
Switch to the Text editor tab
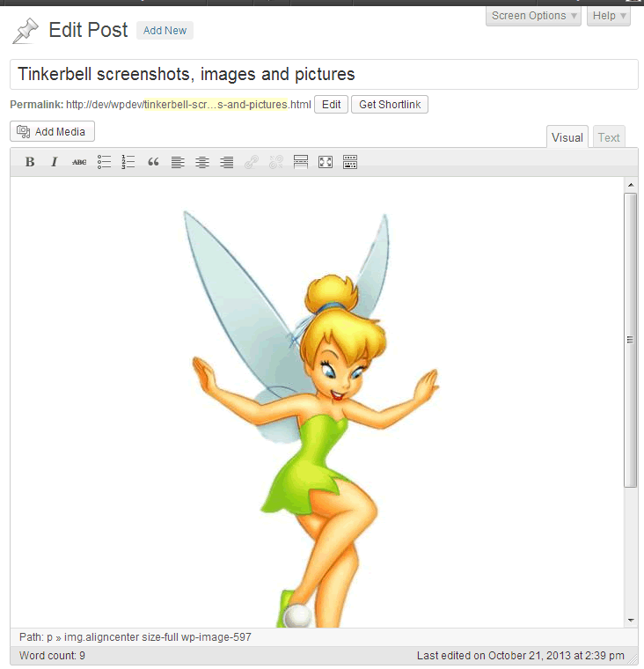(609, 137)
